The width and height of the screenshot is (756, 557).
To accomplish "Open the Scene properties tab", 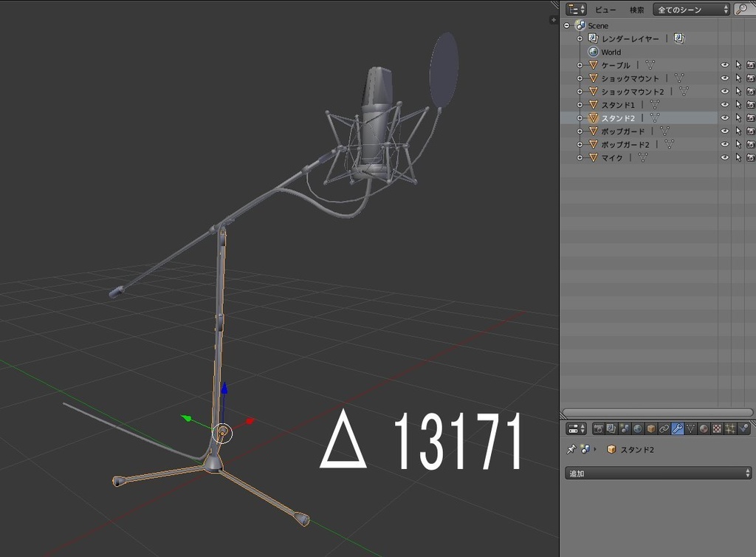I will 625,428.
